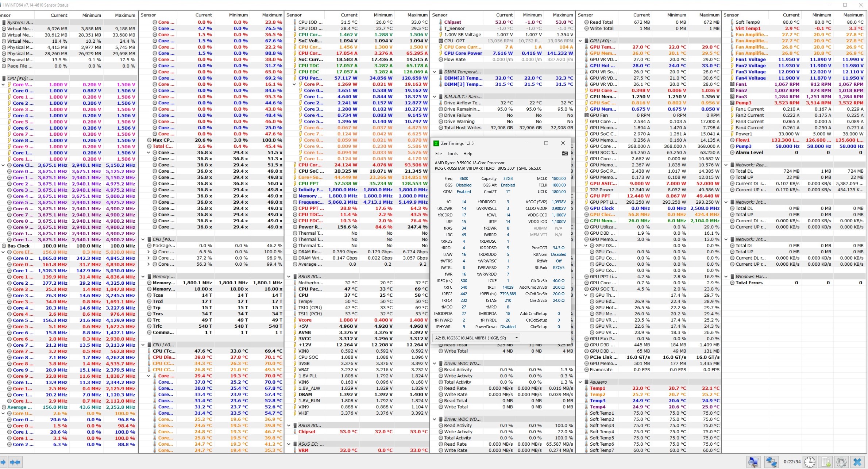Select the Pump3 RPM sensor row
The image size is (868, 469).
click(743, 103)
